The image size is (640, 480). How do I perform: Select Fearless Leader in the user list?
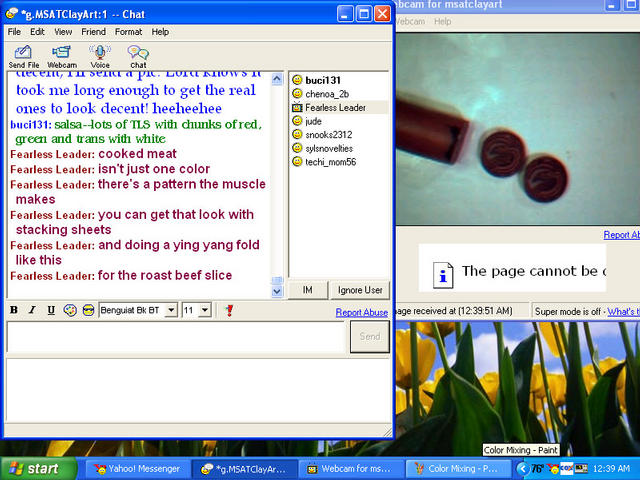(x=336, y=108)
